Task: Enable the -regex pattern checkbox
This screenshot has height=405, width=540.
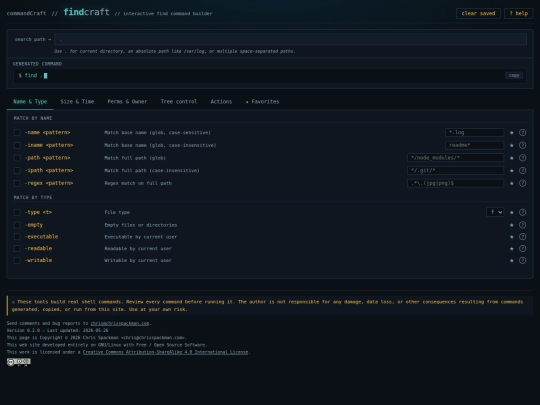Action: 17,183
